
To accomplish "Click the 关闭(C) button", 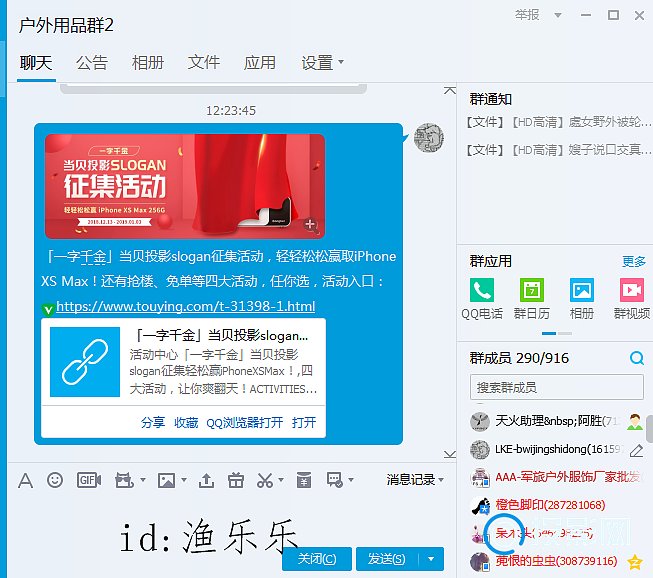I will pyautogui.click(x=317, y=559).
